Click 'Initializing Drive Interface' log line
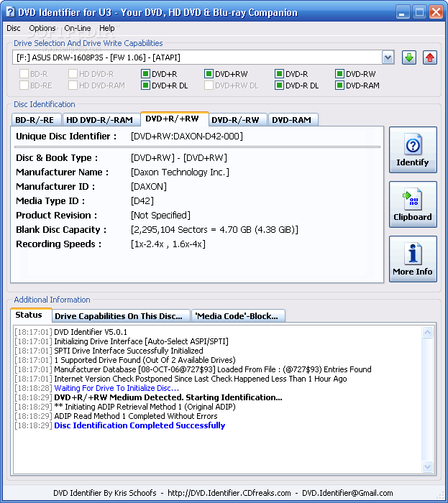Viewport: 448px width, 503px height. pos(141,341)
